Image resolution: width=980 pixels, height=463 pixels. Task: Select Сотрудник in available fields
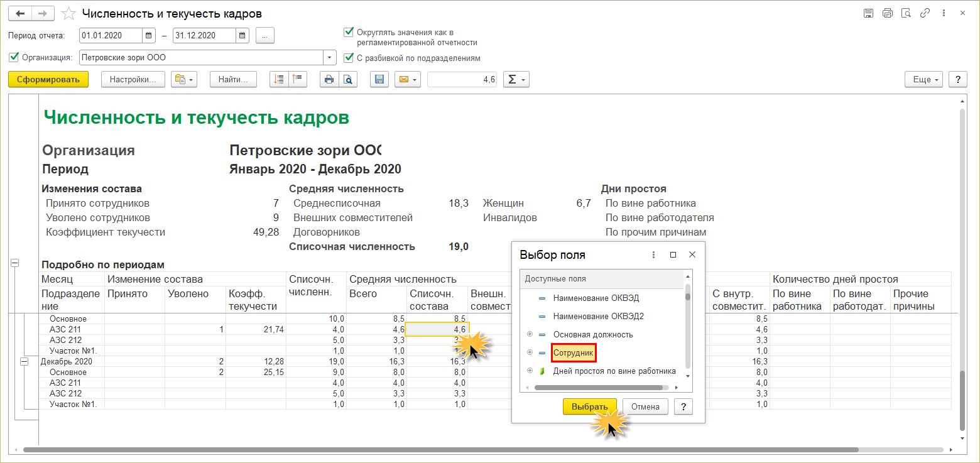[x=573, y=353]
